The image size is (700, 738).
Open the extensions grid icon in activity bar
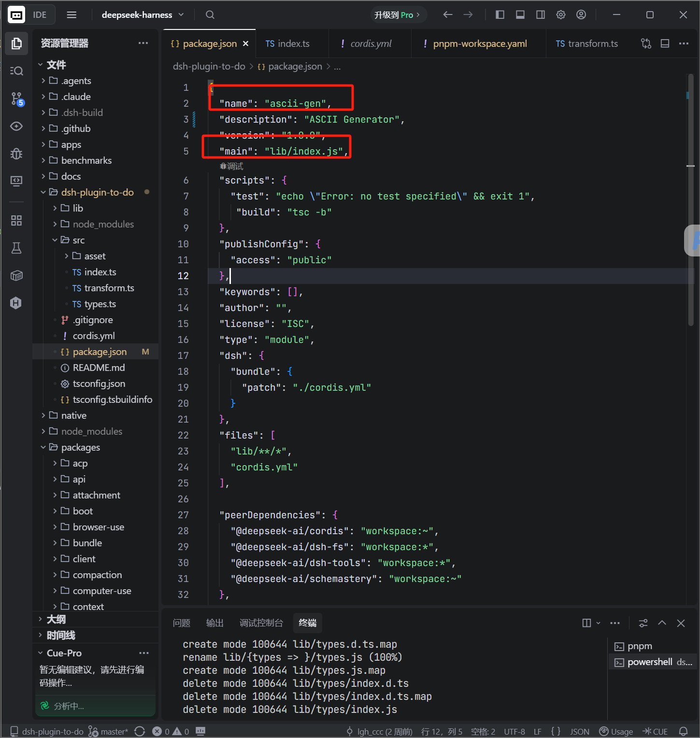(16, 221)
